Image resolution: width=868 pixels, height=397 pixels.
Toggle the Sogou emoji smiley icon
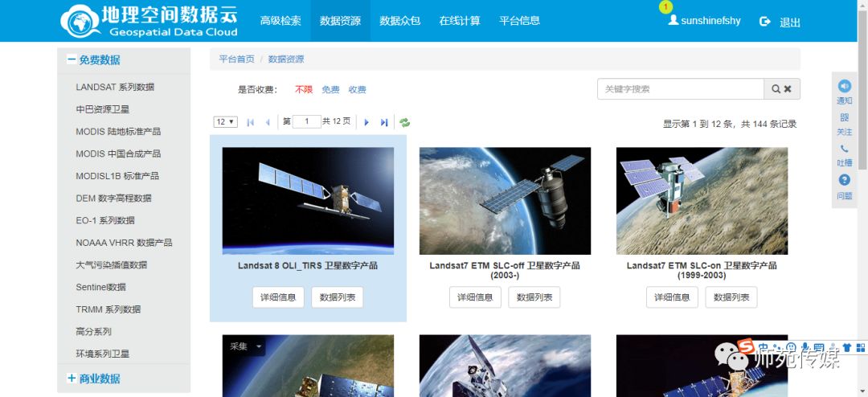(792, 347)
